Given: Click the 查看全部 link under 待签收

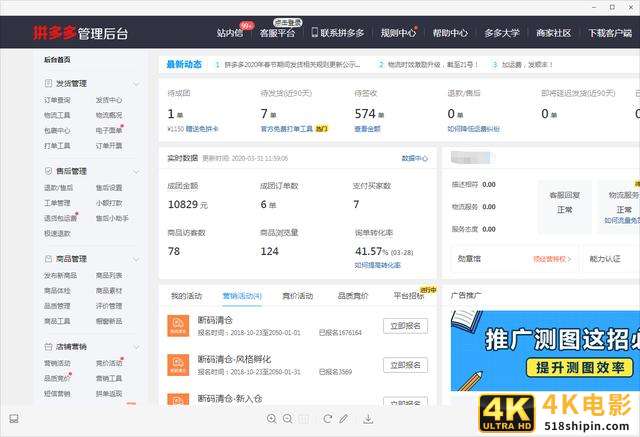Looking at the screenshot, I should 367,129.
